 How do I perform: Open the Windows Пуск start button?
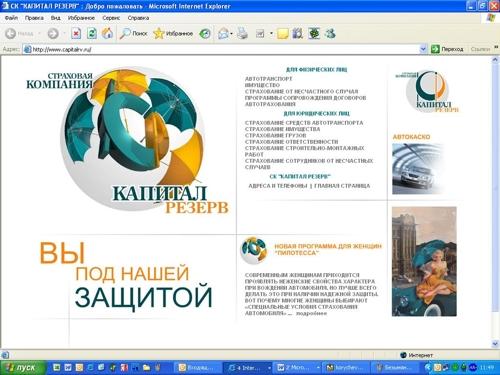pyautogui.click(x=22, y=368)
